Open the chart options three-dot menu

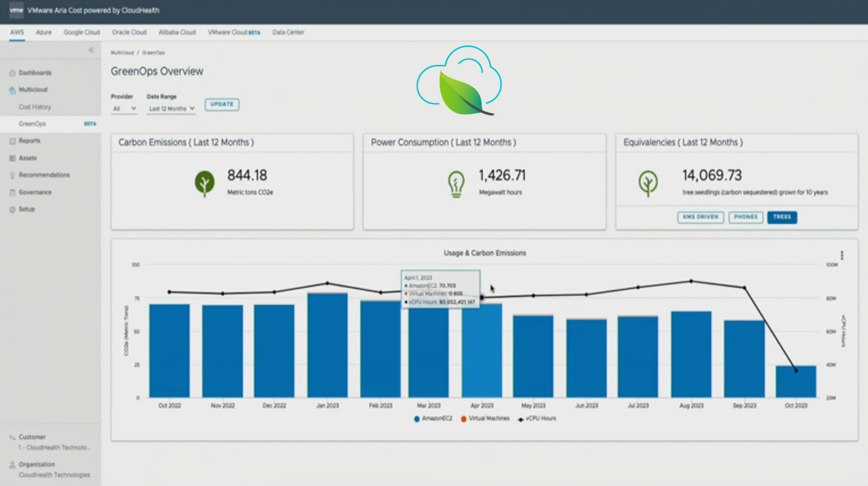tap(842, 256)
